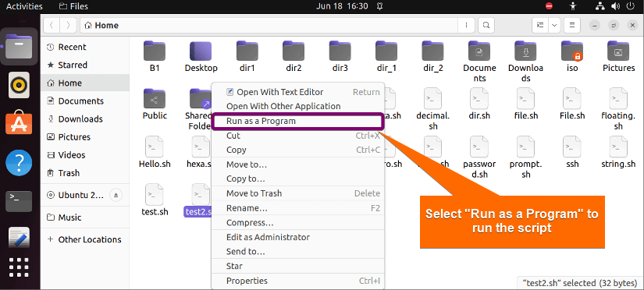Screen dimensions: 644x290
Task: Open Music in the sidebar
Action: (x=85, y=217)
